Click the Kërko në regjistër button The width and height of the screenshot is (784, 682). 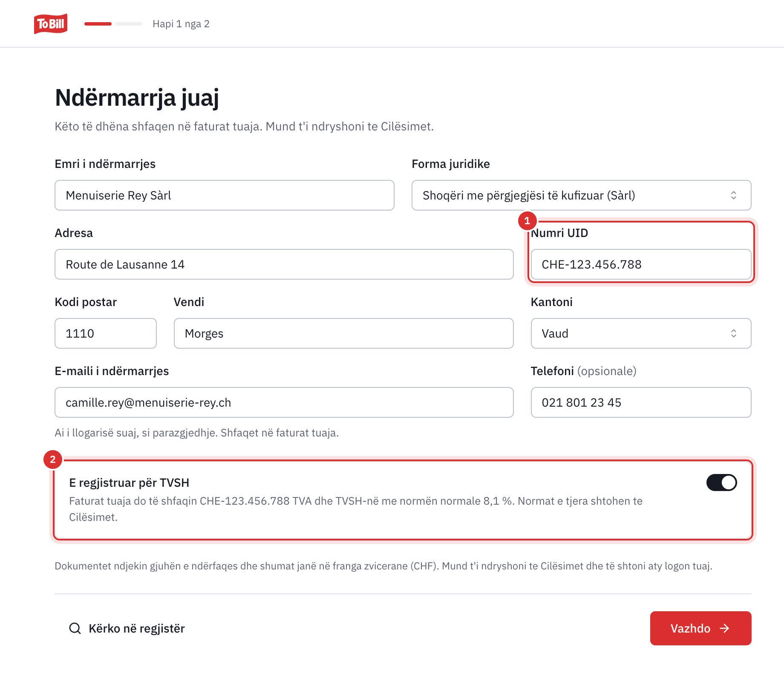coord(127,628)
